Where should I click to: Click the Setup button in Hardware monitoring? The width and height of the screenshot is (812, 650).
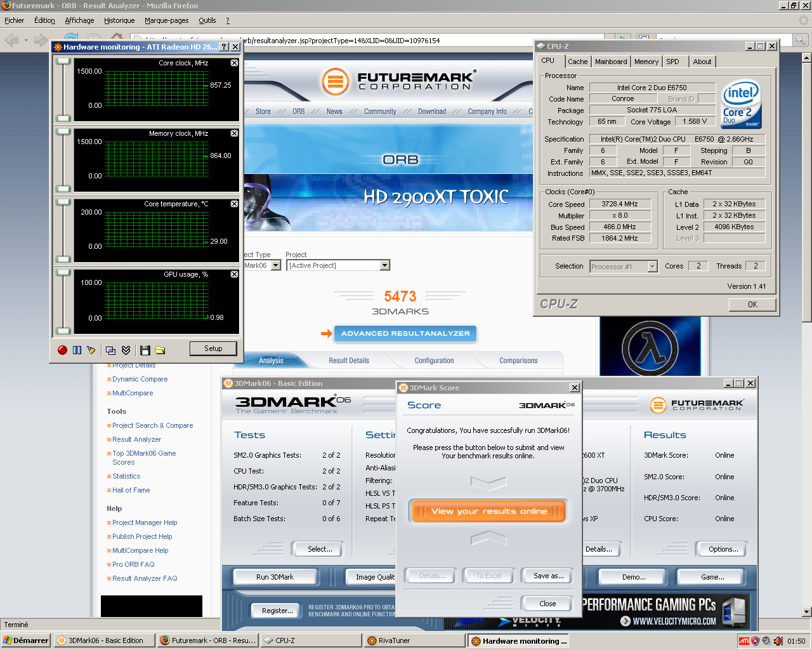click(213, 348)
